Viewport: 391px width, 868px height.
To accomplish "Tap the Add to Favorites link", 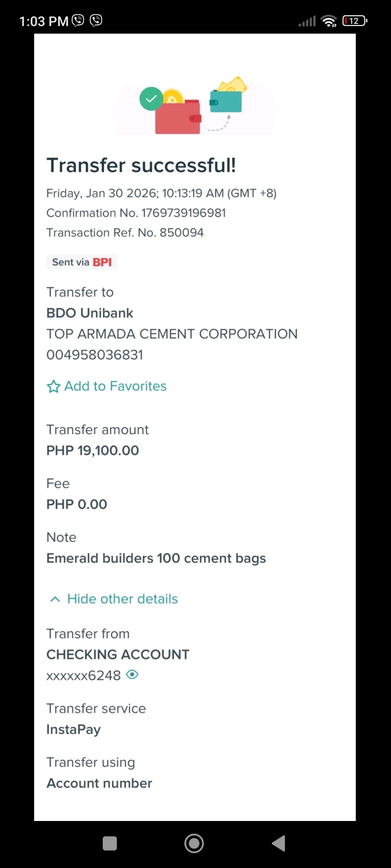I will pyautogui.click(x=115, y=386).
